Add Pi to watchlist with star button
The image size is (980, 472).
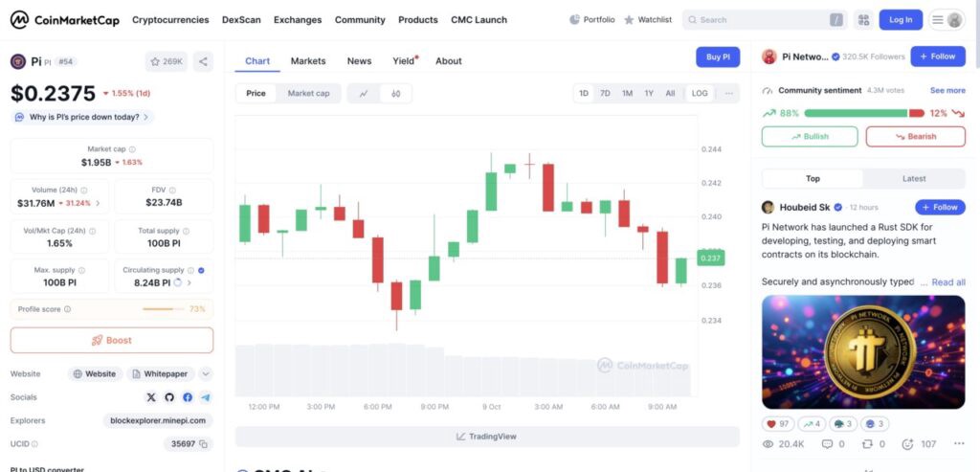tap(167, 61)
